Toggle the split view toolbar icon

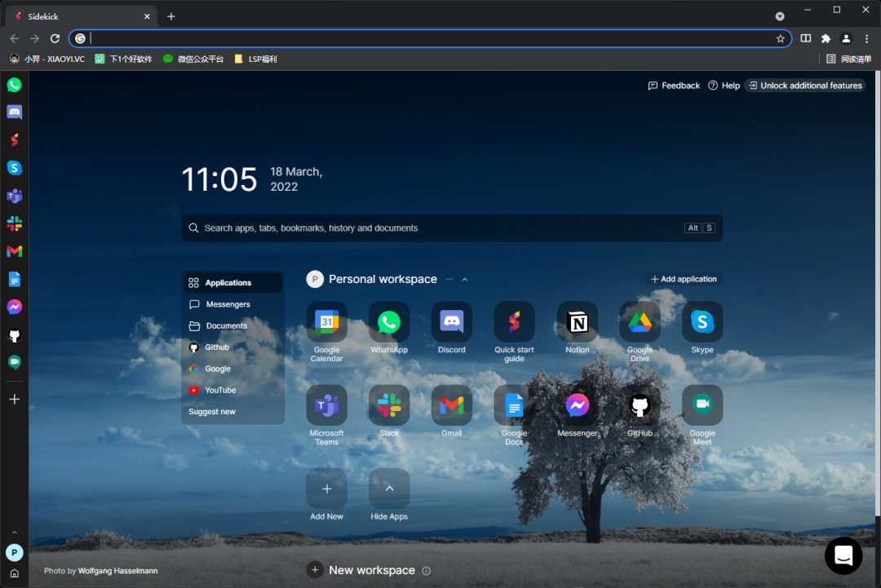click(x=806, y=38)
